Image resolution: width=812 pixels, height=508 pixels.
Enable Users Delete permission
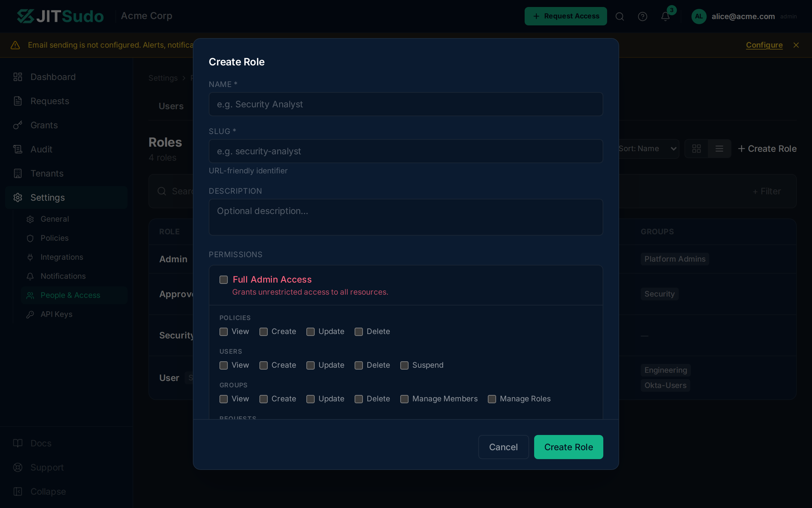pos(359,365)
